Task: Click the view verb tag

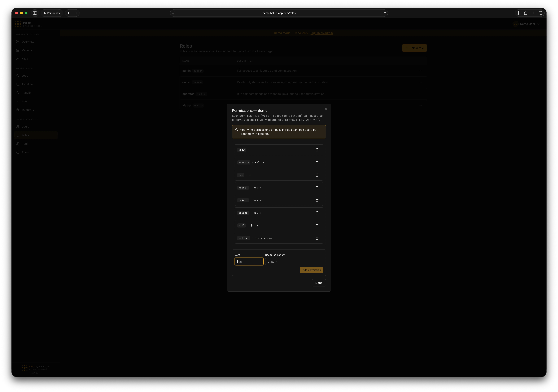Action: pos(241,150)
